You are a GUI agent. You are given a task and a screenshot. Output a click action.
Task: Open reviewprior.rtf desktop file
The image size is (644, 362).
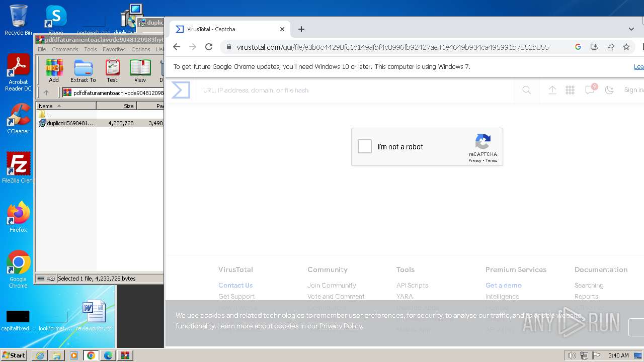(94, 316)
